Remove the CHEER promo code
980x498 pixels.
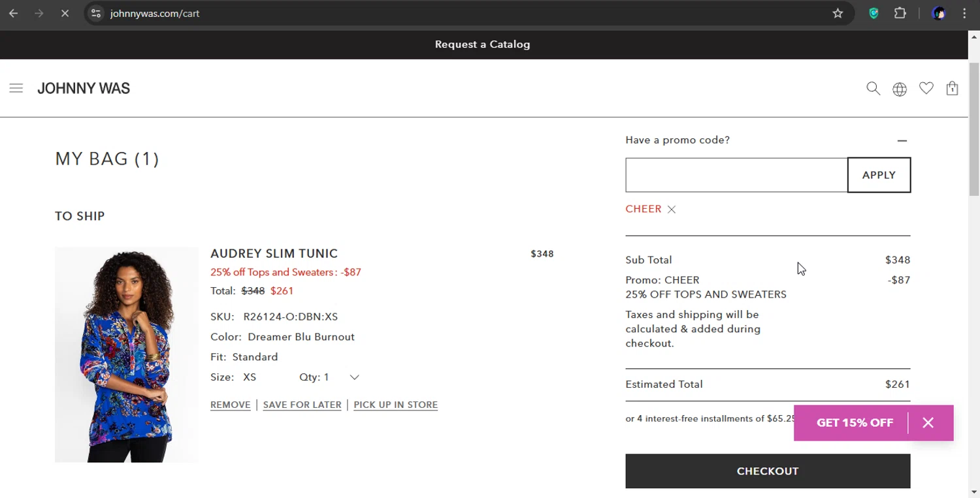pos(672,210)
